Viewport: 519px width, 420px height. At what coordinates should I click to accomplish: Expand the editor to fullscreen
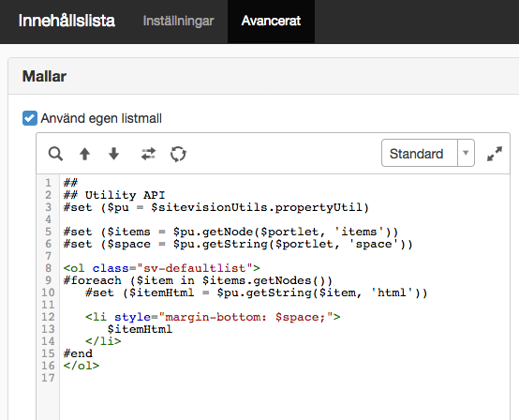click(x=495, y=154)
